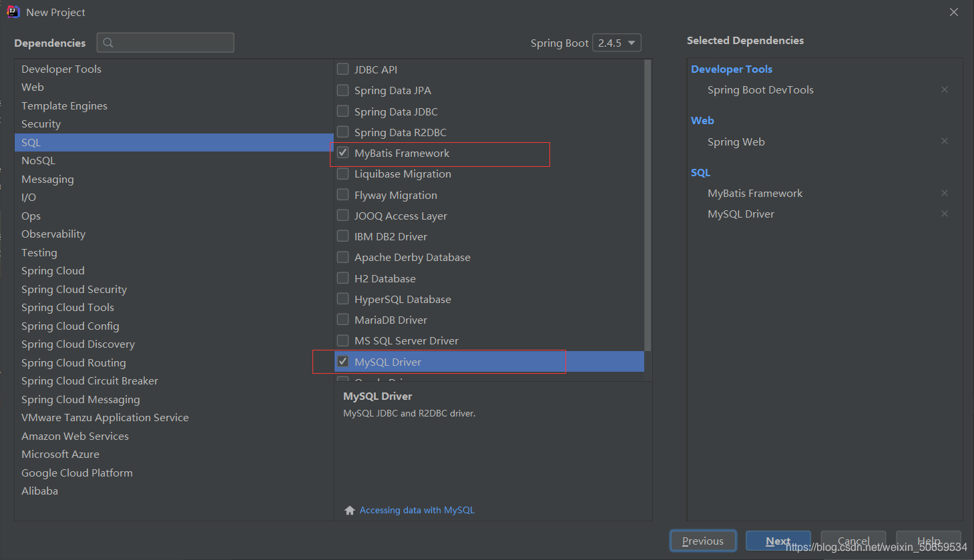The image size is (974, 560).
Task: Select Spring Cloud Messaging category
Action: tap(174, 399)
